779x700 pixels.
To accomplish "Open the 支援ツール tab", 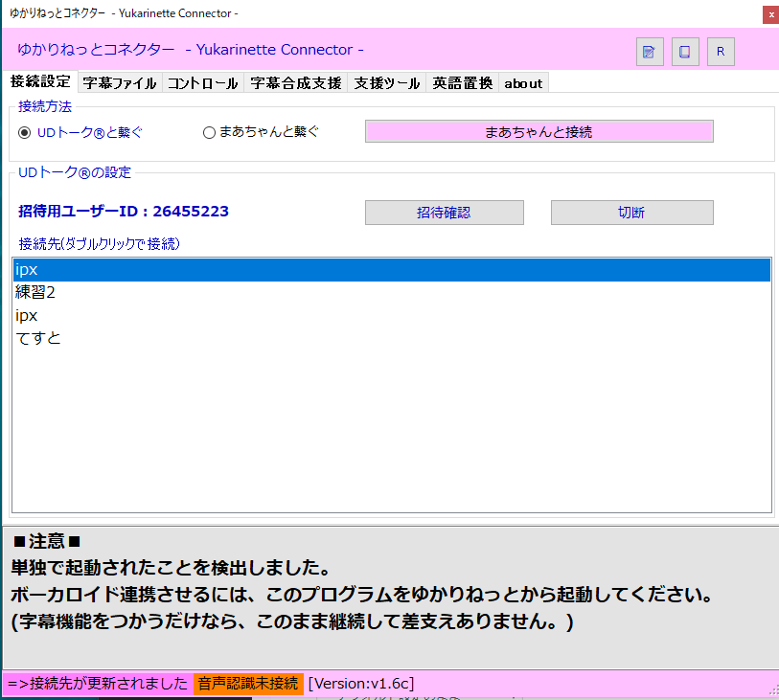I will click(386, 83).
